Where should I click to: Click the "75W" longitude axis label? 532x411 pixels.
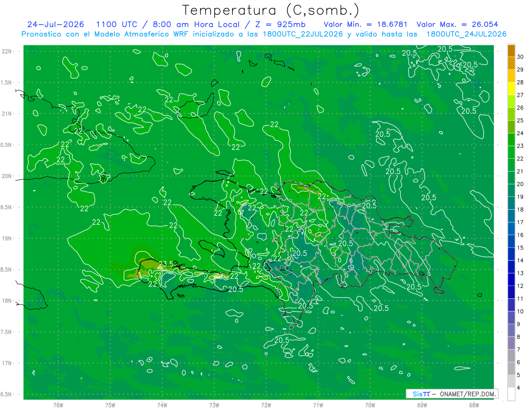(x=110, y=405)
